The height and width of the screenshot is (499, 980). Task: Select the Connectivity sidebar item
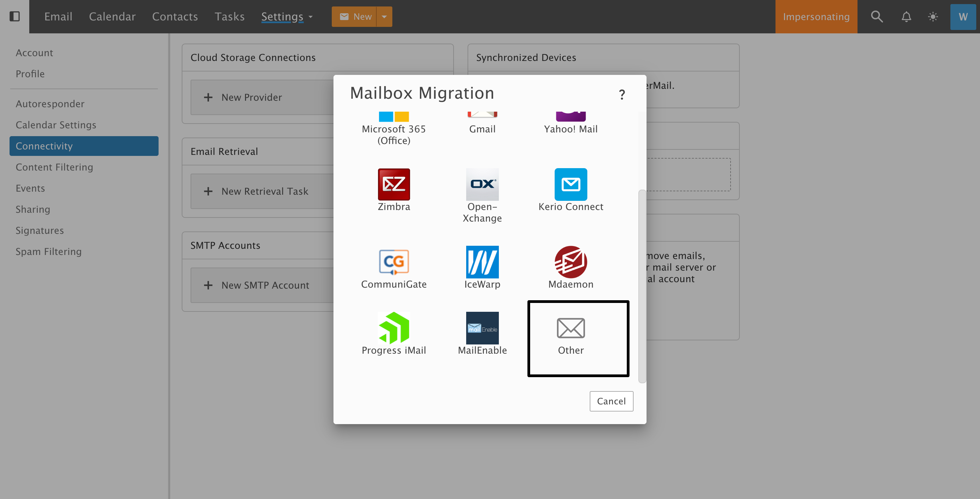pos(84,146)
